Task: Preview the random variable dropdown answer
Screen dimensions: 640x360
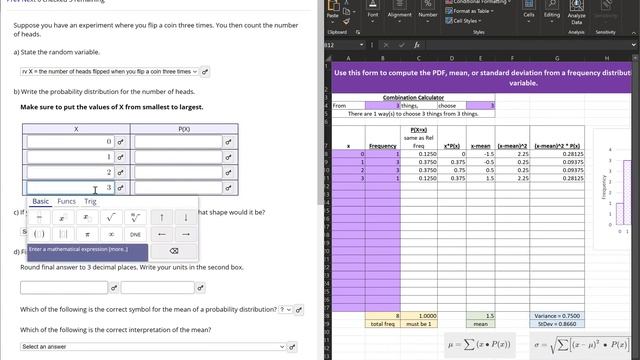Action: tap(205, 72)
